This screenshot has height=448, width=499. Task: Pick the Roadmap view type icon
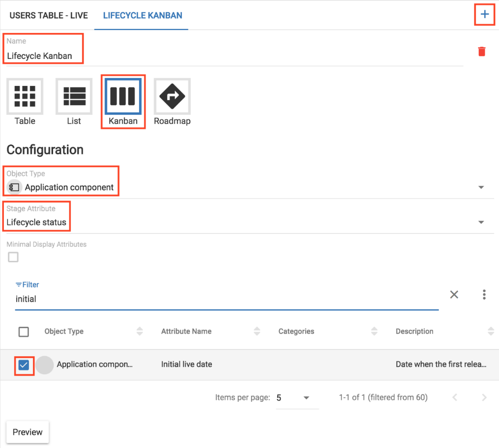tap(172, 96)
